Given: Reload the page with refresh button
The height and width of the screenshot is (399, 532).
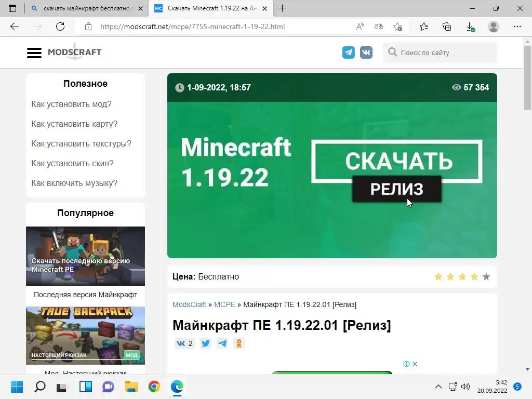Looking at the screenshot, I should click(60, 26).
